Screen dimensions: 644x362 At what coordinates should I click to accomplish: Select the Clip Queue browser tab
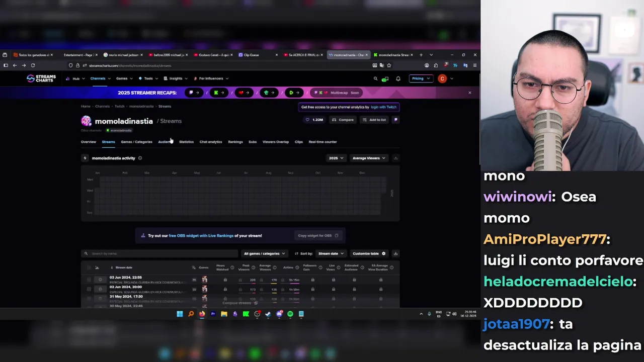[x=258, y=55]
